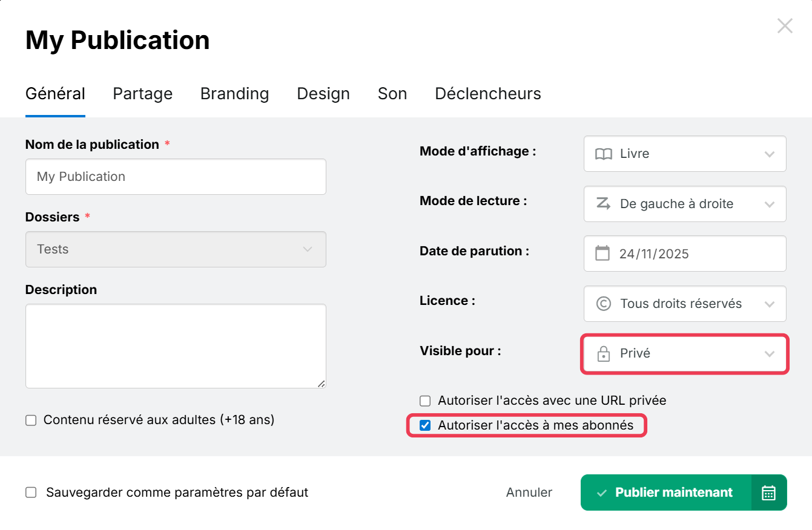812x530 pixels.
Task: Click Annuler to cancel
Action: [529, 492]
